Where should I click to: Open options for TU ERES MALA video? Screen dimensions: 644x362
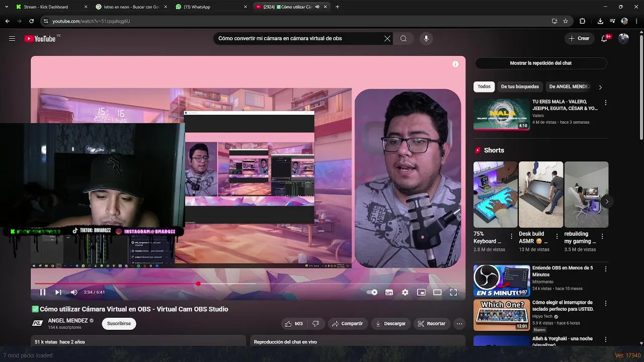(x=606, y=103)
